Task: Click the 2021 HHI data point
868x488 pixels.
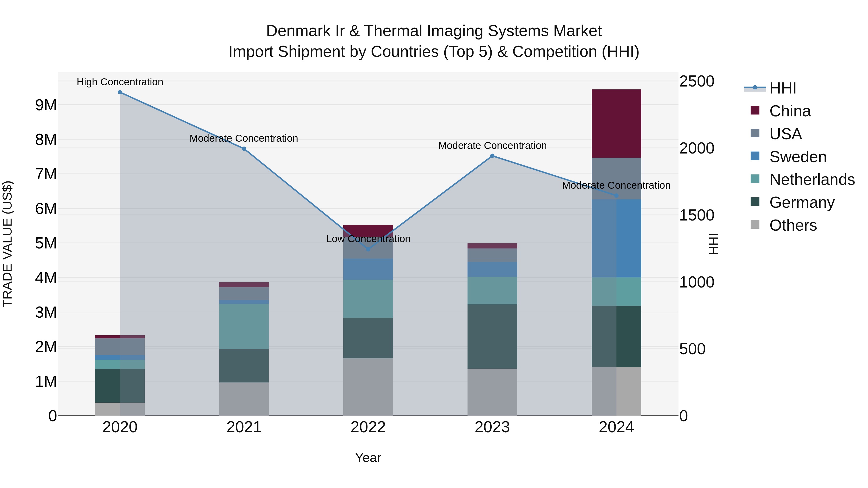Action: [x=244, y=149]
